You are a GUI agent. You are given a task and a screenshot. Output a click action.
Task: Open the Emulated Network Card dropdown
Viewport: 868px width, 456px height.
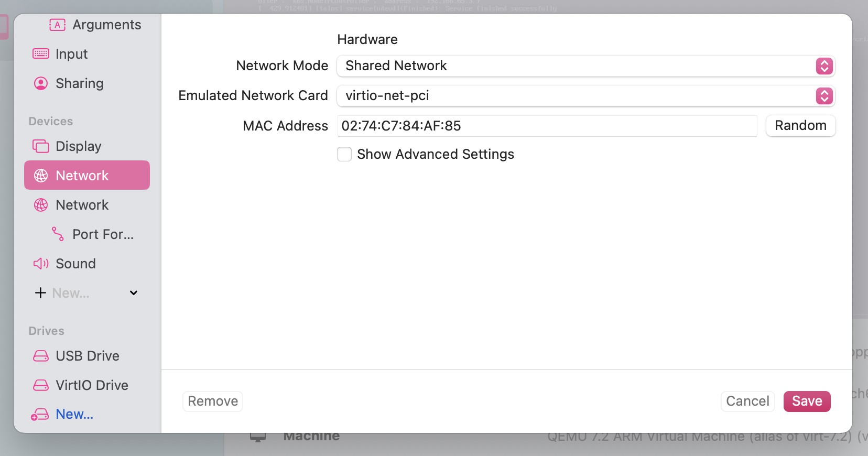pyautogui.click(x=585, y=96)
